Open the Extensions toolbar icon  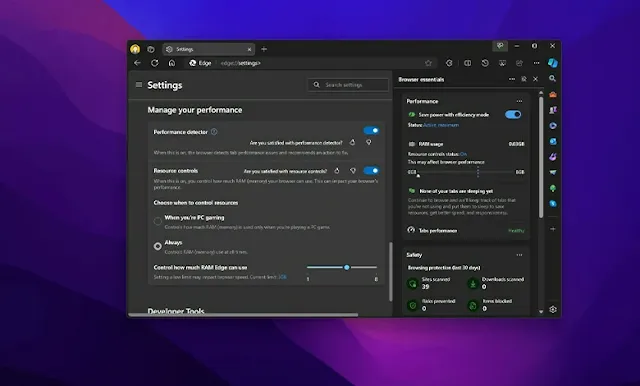coord(449,63)
